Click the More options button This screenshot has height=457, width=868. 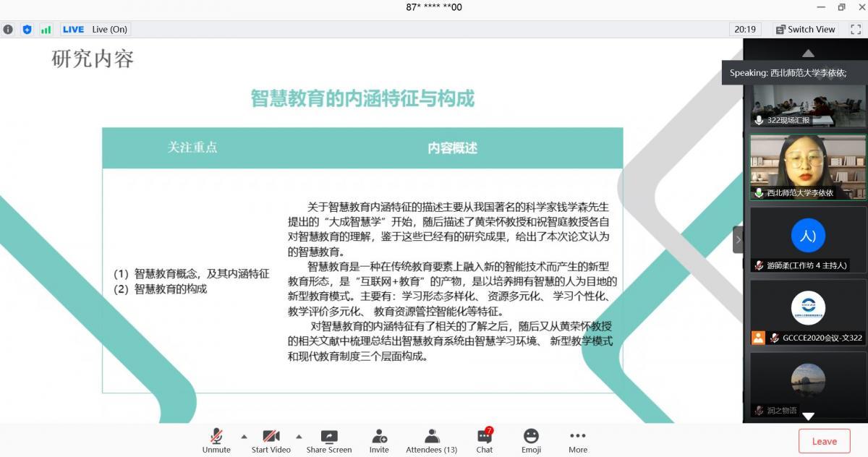click(577, 440)
